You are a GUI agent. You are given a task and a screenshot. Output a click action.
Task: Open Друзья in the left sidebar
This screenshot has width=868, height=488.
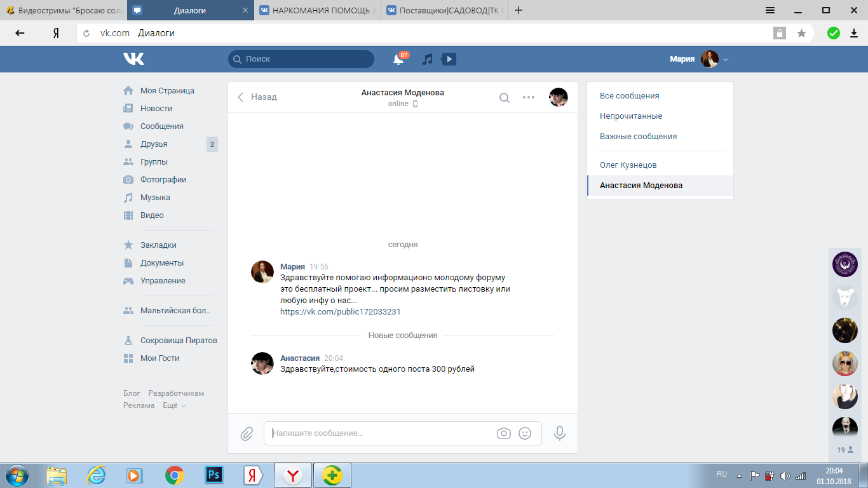(154, 144)
